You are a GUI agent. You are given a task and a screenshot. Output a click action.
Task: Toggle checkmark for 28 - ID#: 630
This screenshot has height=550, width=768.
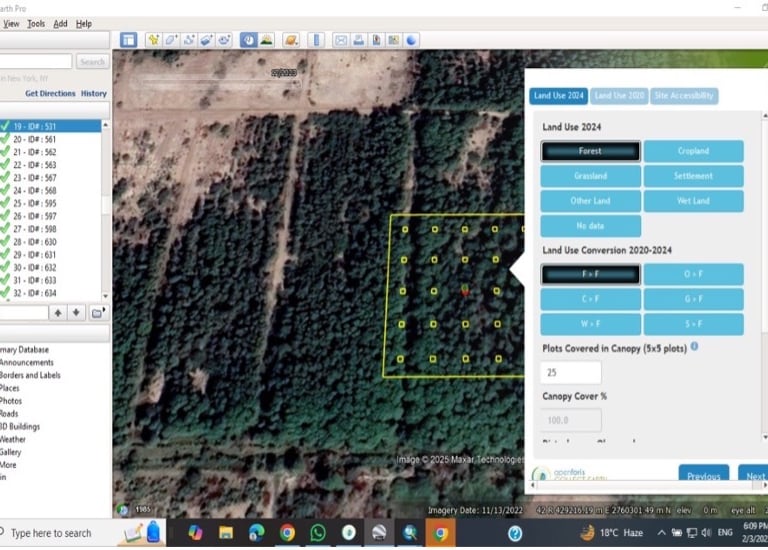coord(5,242)
